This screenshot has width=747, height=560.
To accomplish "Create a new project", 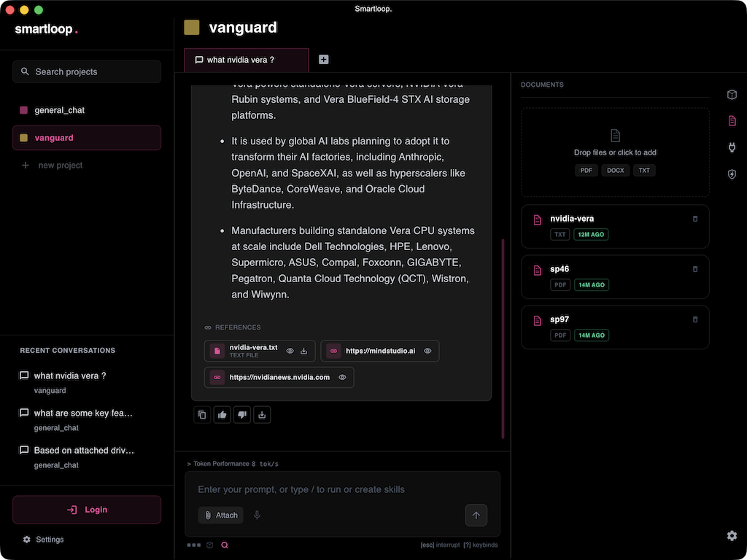I will click(x=53, y=166).
